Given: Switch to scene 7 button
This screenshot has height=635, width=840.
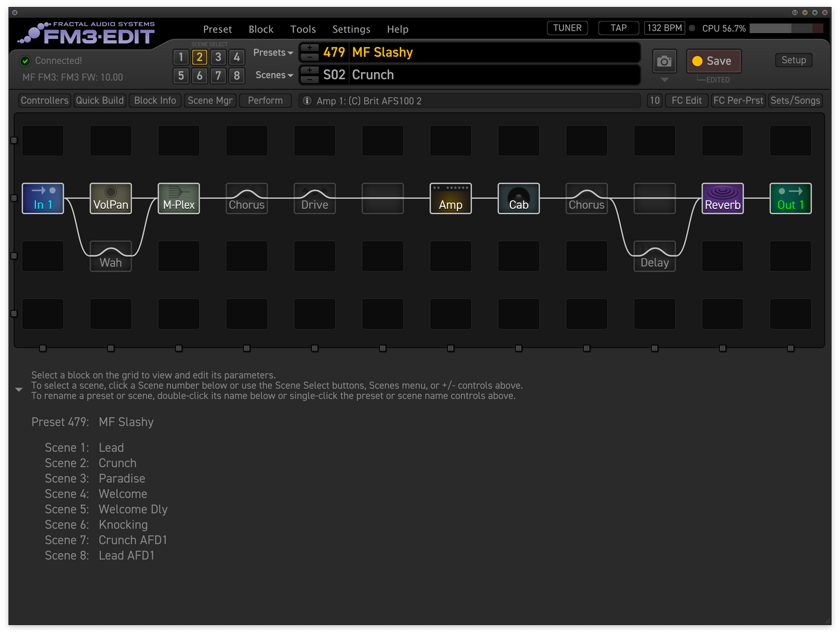Looking at the screenshot, I should pos(218,76).
